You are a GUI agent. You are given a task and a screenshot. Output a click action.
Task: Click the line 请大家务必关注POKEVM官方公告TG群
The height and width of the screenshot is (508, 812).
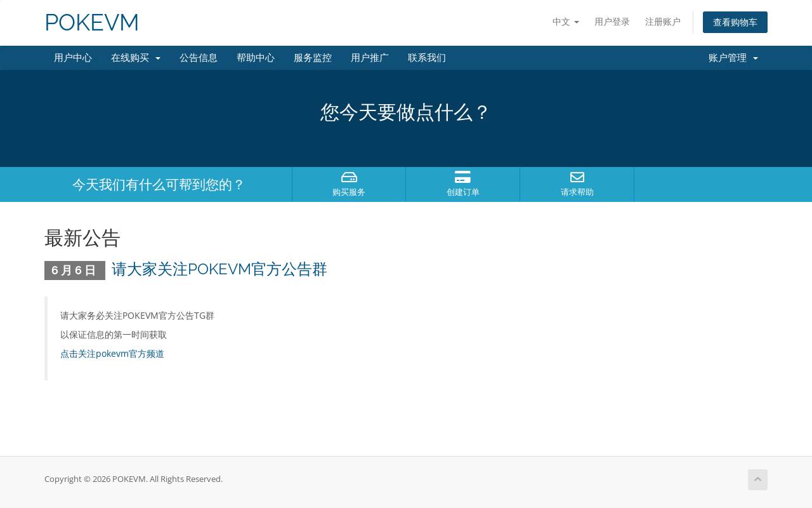click(x=137, y=316)
